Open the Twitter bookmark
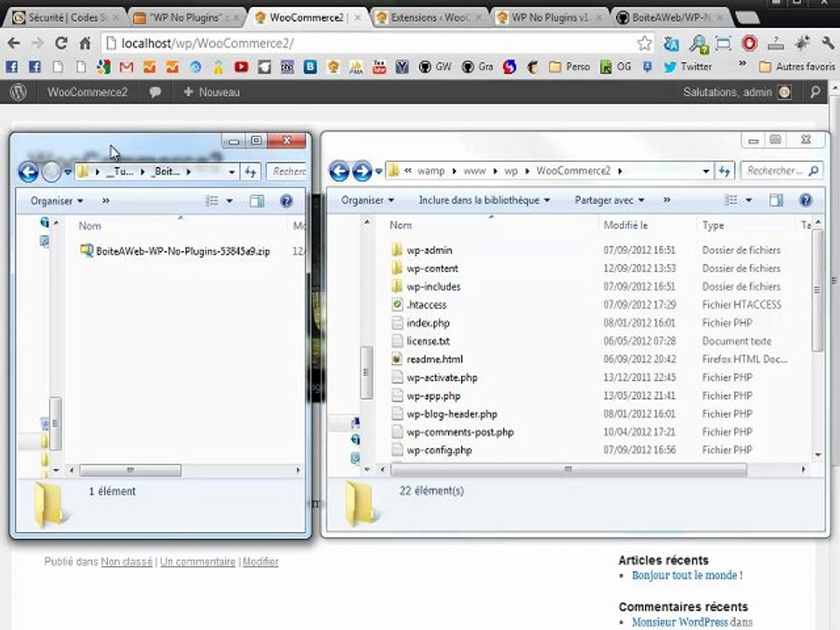 pyautogui.click(x=688, y=67)
